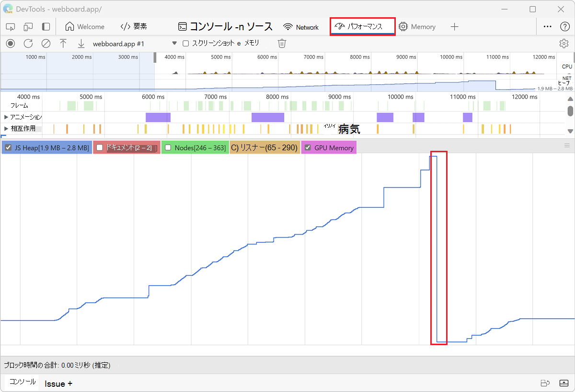This screenshot has height=392, width=575.
Task: Disable the GPU Memory series
Action: click(x=307, y=147)
